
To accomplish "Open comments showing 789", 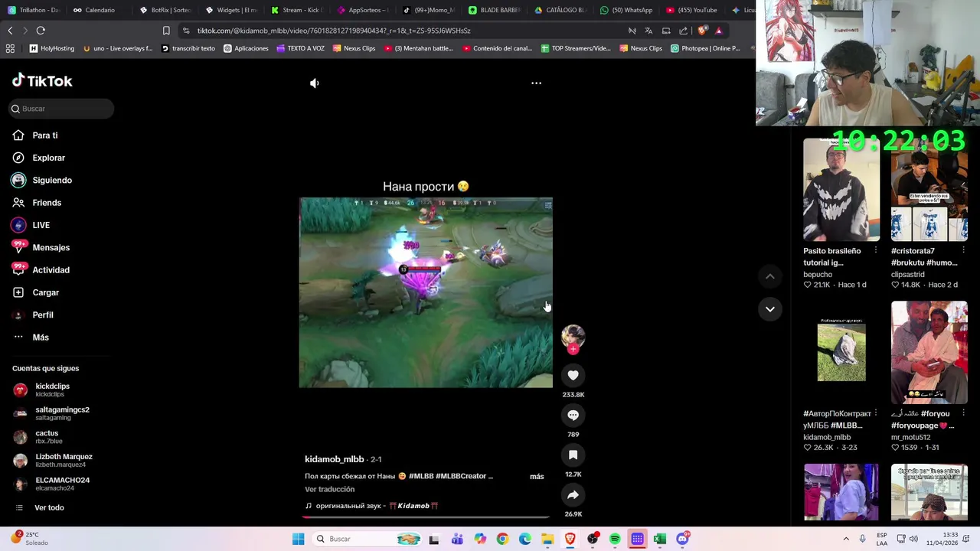I will pos(573,415).
